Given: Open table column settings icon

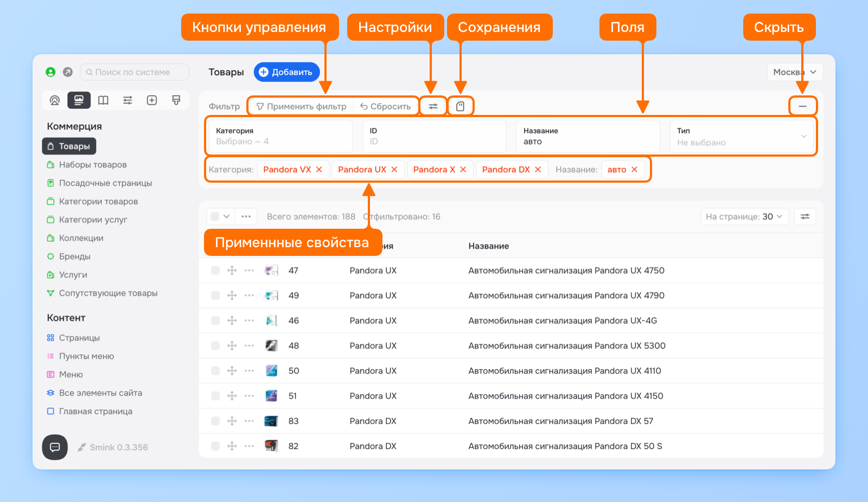Looking at the screenshot, I should pos(805,216).
